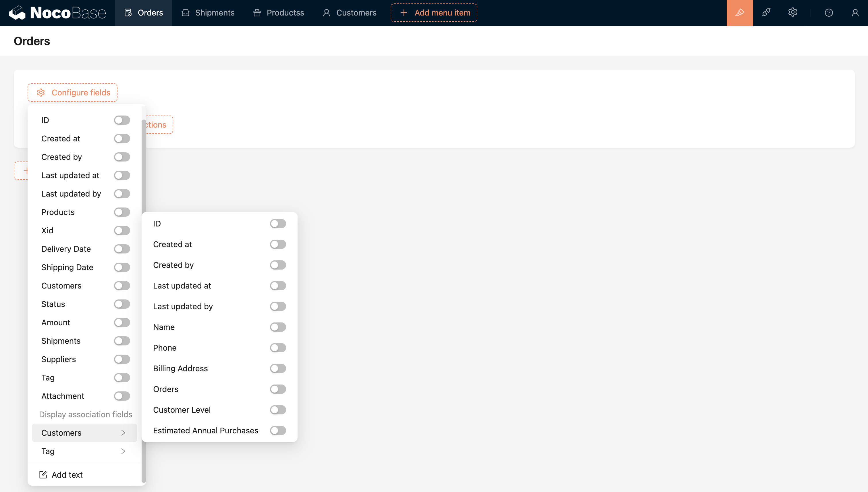
Task: Toggle the Shipping Date field
Action: click(122, 267)
